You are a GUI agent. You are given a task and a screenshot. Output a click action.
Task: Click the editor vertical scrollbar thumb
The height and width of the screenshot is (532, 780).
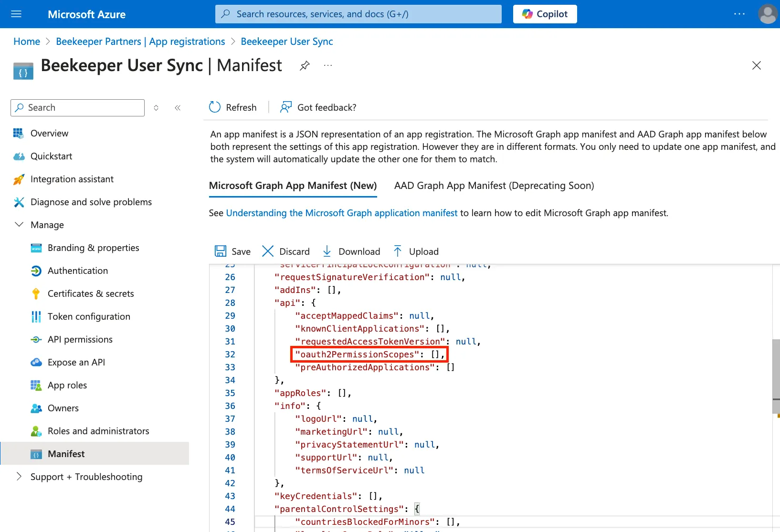(776, 376)
